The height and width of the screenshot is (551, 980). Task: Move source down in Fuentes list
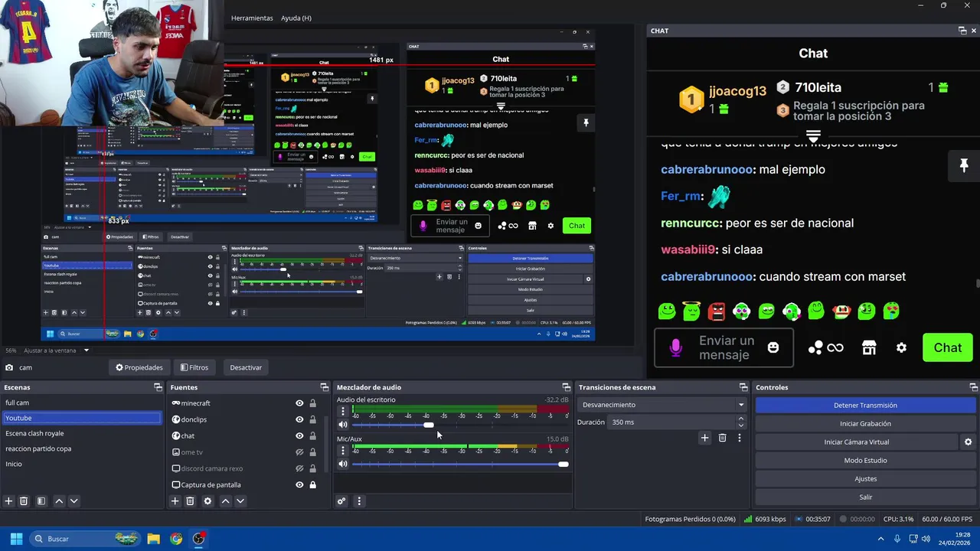click(240, 501)
